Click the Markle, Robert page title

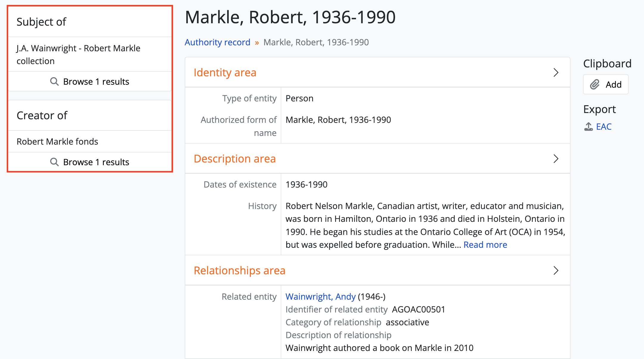[x=290, y=17]
